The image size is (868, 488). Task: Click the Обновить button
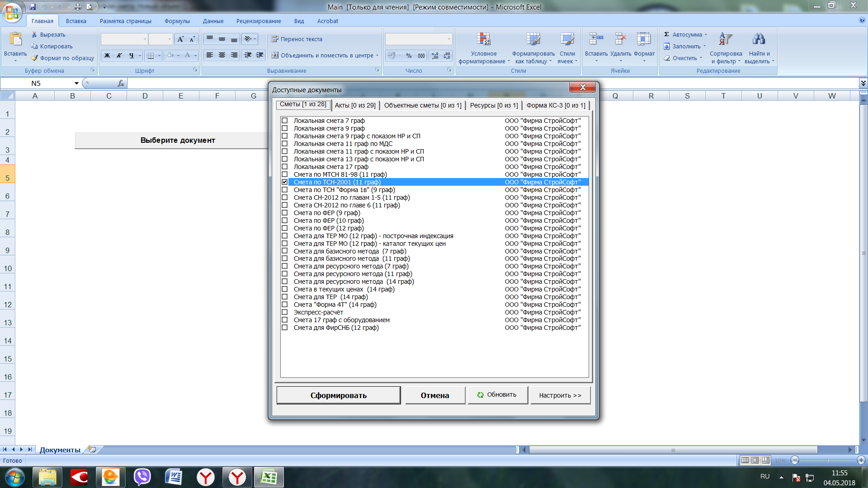pyautogui.click(x=497, y=395)
